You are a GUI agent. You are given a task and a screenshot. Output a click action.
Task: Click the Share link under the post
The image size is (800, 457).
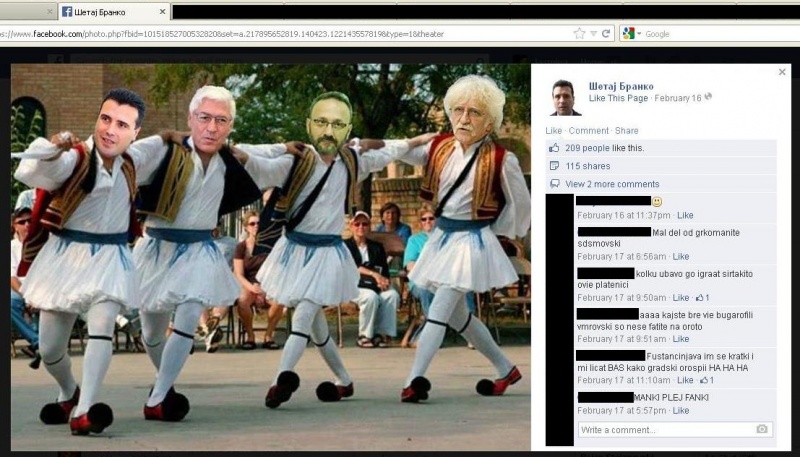tap(627, 131)
